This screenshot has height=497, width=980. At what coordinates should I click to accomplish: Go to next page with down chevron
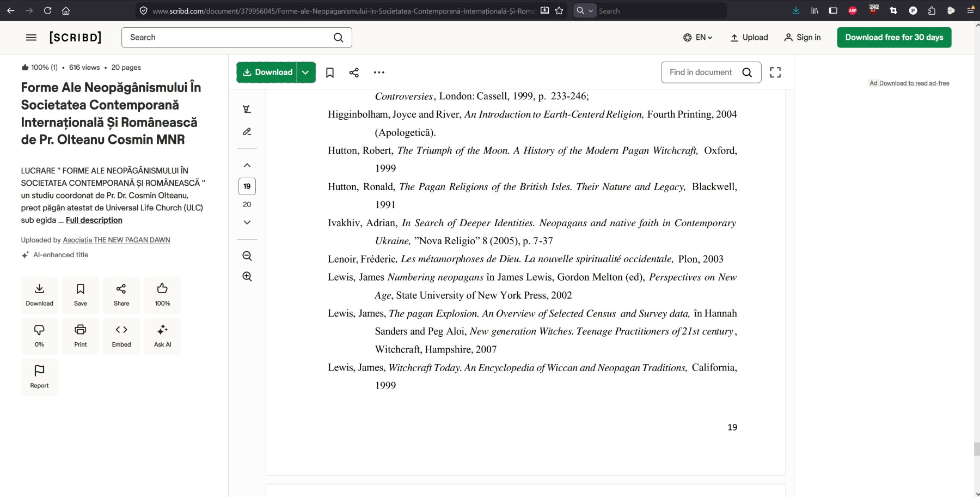click(247, 222)
